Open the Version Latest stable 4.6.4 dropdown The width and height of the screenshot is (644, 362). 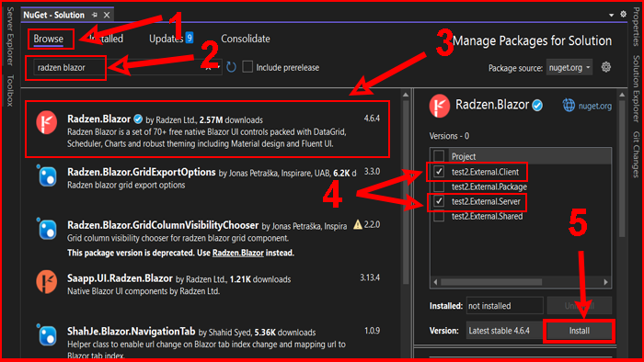click(x=505, y=331)
